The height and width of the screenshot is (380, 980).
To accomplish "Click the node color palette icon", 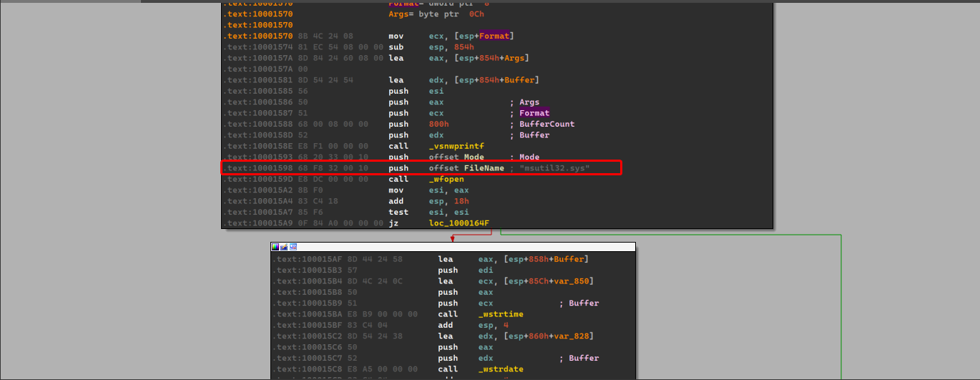I will [x=275, y=247].
